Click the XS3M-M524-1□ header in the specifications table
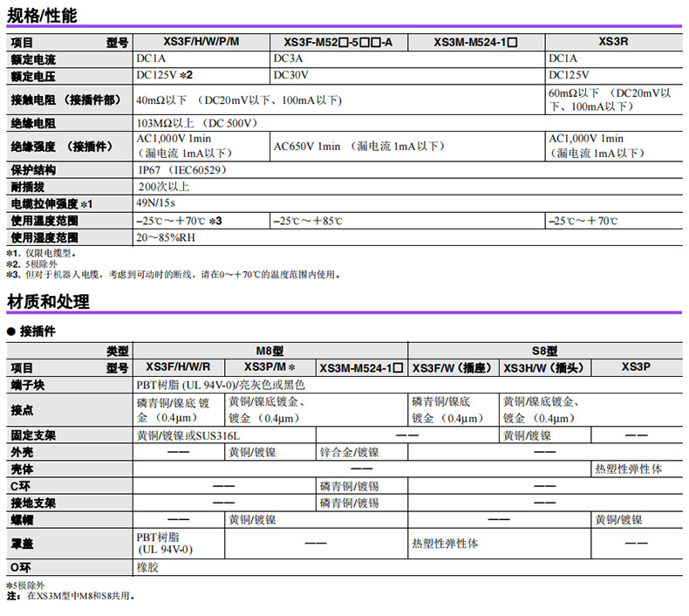Viewport: 689px width, 616px height. (x=476, y=41)
